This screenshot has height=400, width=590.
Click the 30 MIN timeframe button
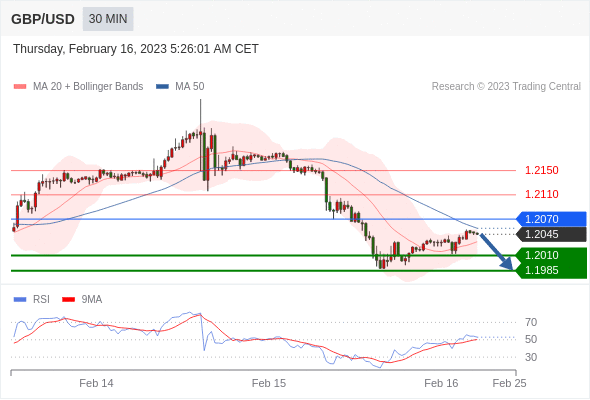click(108, 19)
